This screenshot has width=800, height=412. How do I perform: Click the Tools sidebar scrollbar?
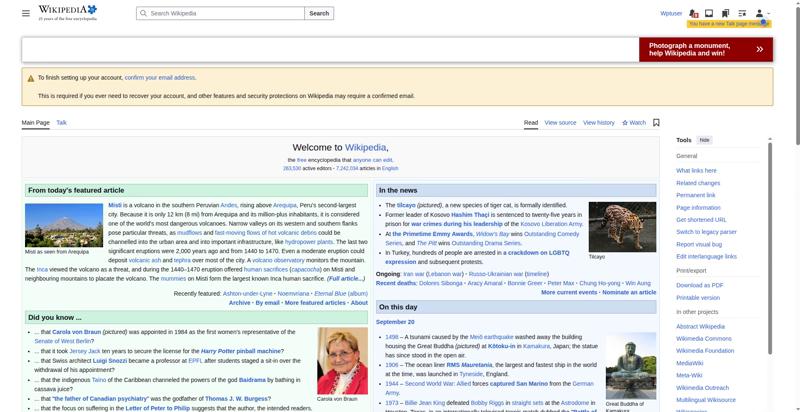click(x=770, y=248)
